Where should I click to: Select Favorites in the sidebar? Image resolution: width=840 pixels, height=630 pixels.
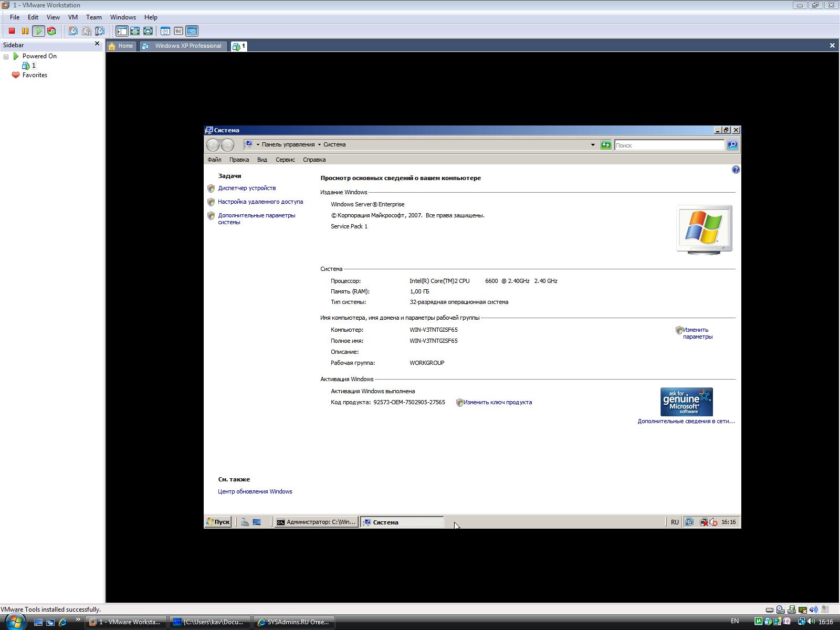30,75
